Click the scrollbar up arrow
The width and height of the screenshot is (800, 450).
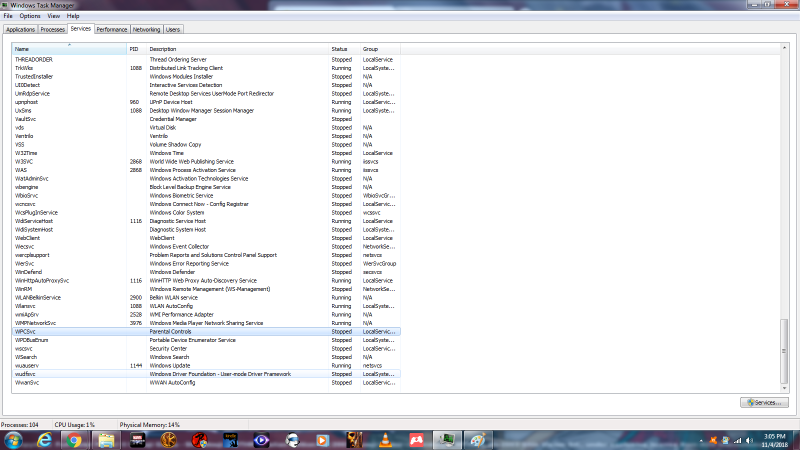(x=784, y=47)
